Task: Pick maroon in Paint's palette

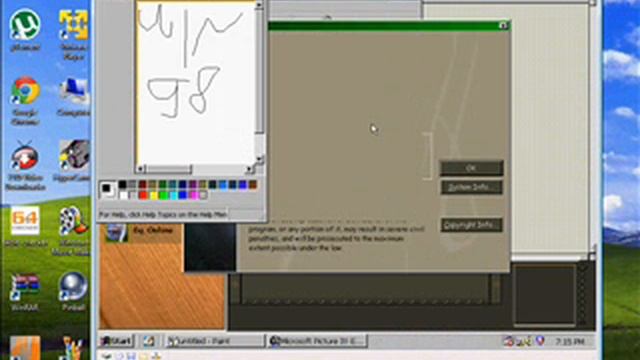Action: (142, 185)
